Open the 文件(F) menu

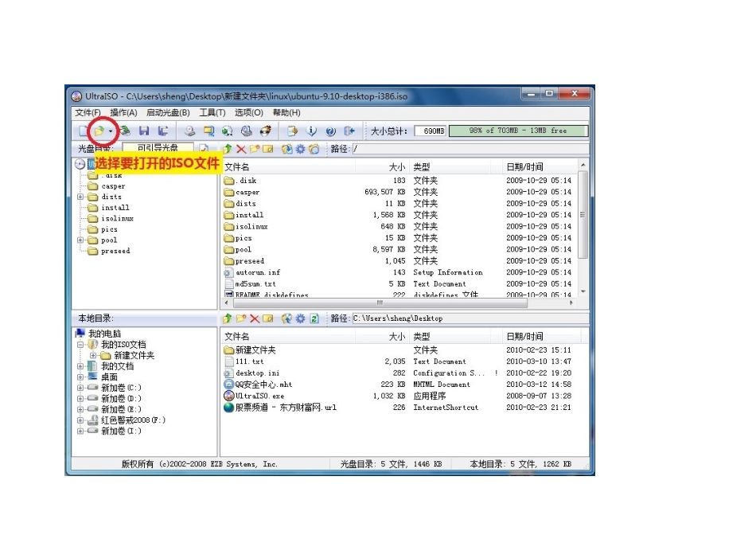point(88,113)
